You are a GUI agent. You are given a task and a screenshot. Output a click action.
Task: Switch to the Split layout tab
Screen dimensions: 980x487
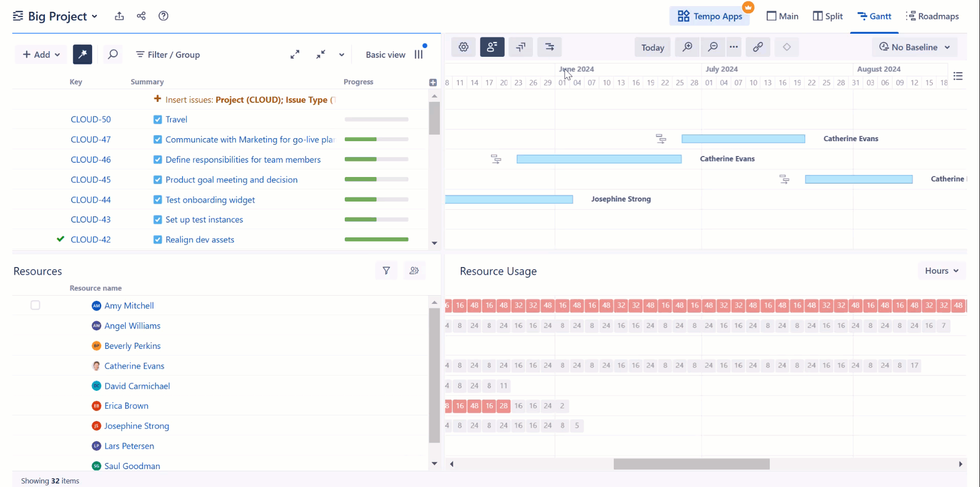pos(828,16)
